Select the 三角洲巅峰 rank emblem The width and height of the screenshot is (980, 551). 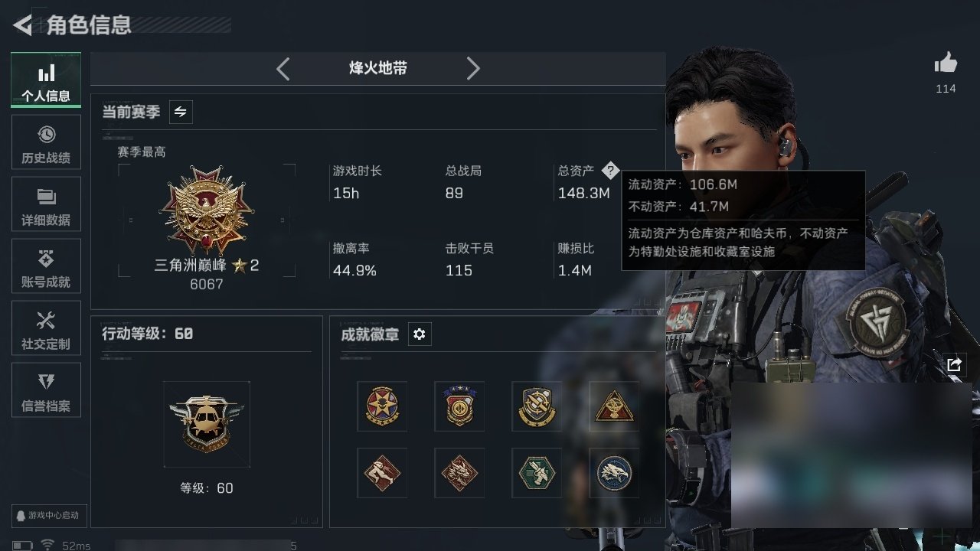coord(206,212)
